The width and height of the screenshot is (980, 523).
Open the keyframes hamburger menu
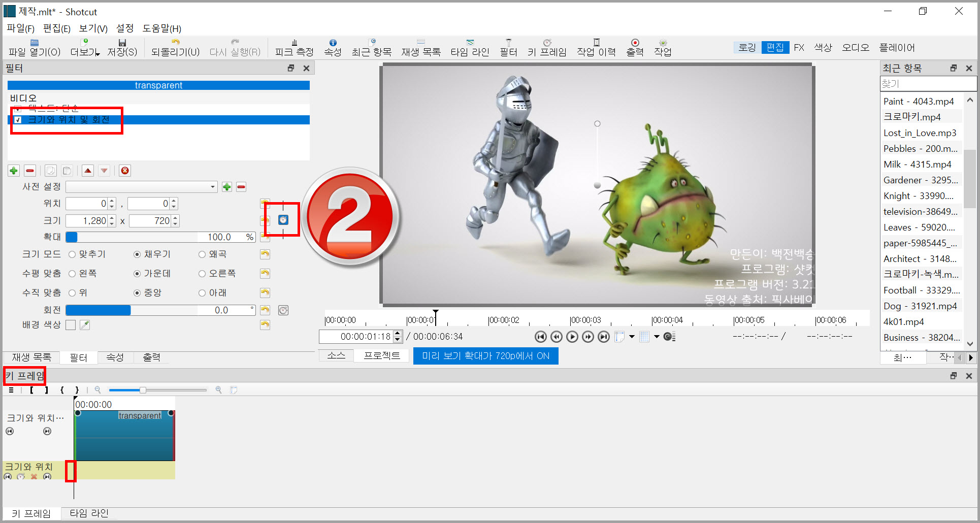11,390
